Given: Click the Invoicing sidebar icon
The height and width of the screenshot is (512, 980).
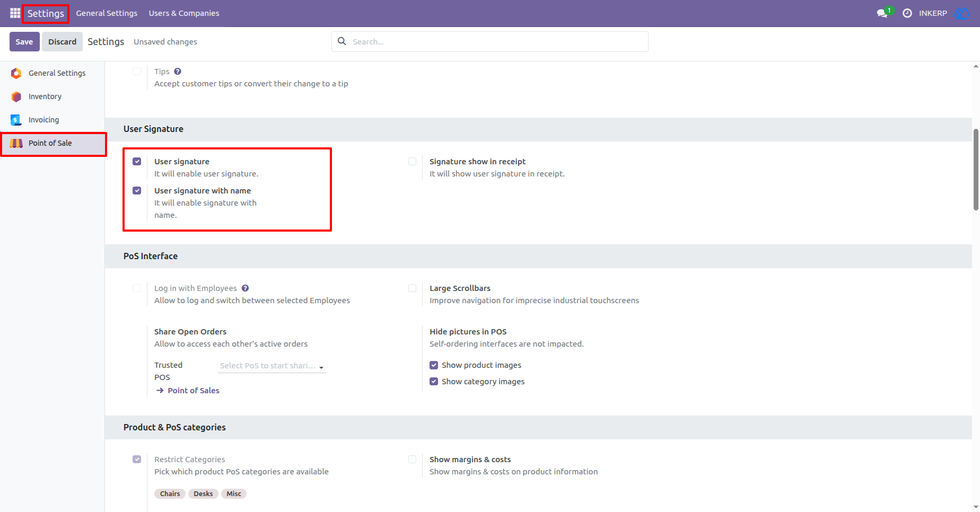Looking at the screenshot, I should [x=16, y=120].
